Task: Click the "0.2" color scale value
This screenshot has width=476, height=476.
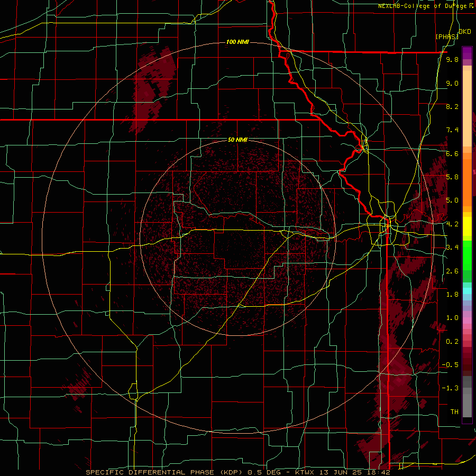Action: [x=452, y=342]
